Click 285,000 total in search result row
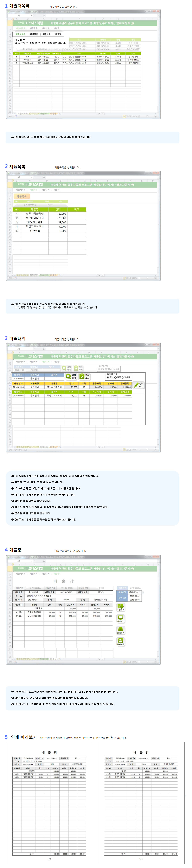 [125, 396]
